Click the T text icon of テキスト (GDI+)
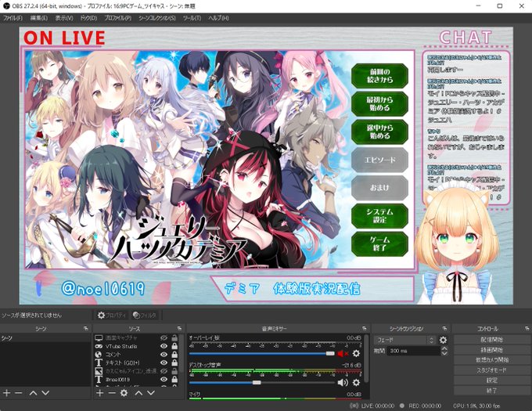 coord(99,362)
